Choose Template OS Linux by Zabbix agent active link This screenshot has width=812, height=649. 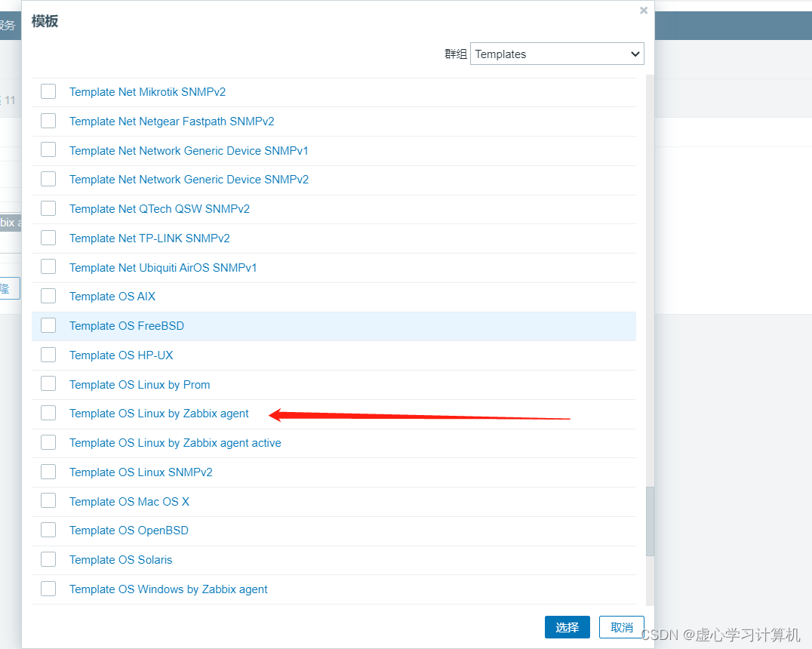[176, 443]
